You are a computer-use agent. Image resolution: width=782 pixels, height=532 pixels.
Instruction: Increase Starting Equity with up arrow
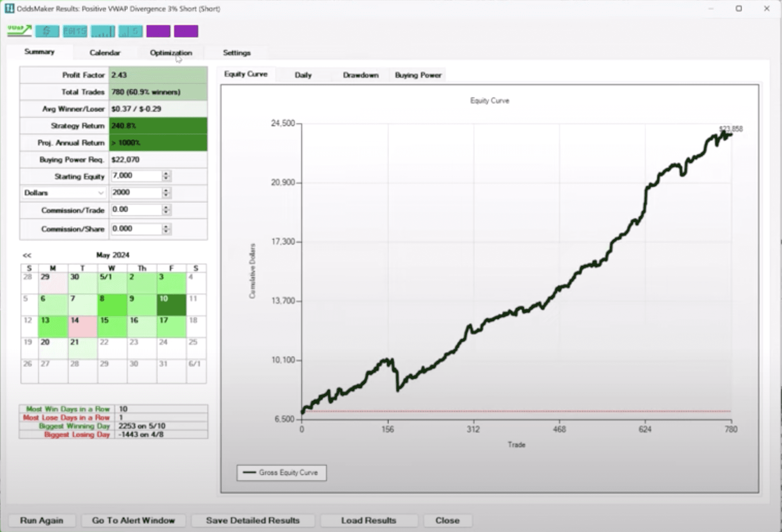(x=166, y=173)
